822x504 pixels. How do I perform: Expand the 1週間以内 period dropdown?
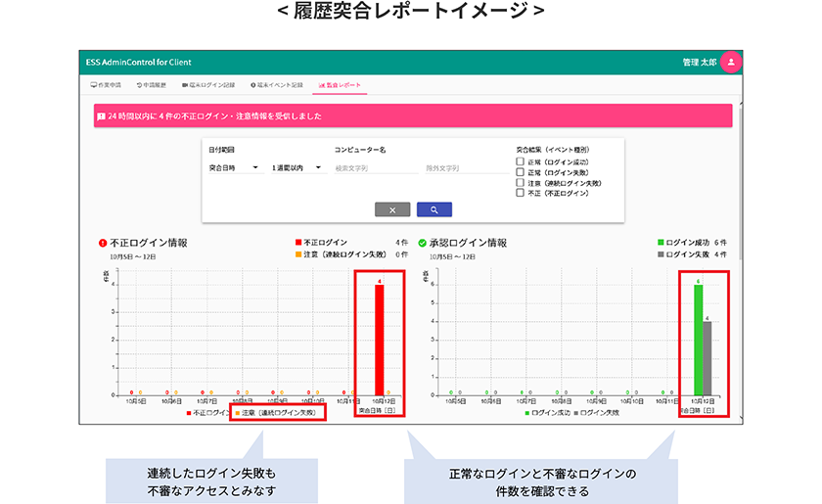(x=297, y=168)
